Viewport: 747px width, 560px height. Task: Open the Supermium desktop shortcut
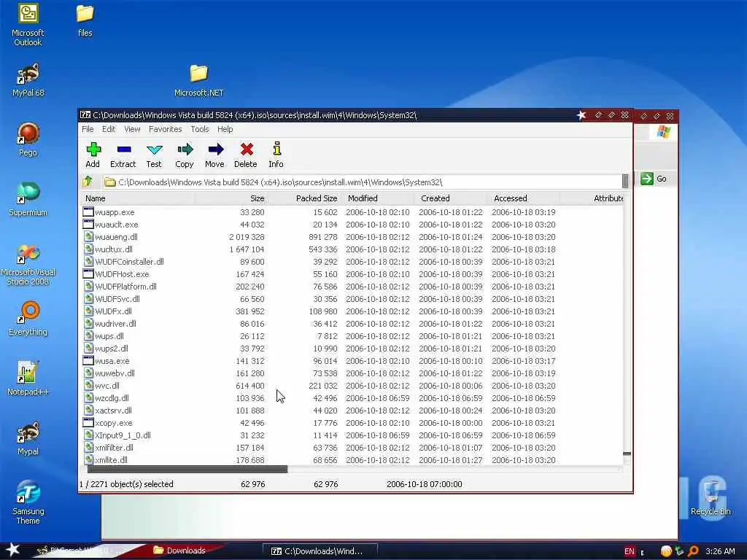click(28, 200)
